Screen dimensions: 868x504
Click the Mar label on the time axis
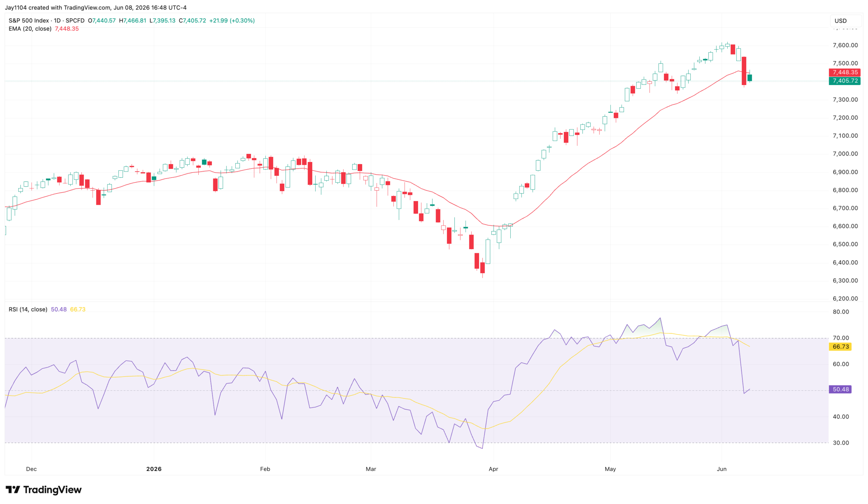(x=371, y=469)
